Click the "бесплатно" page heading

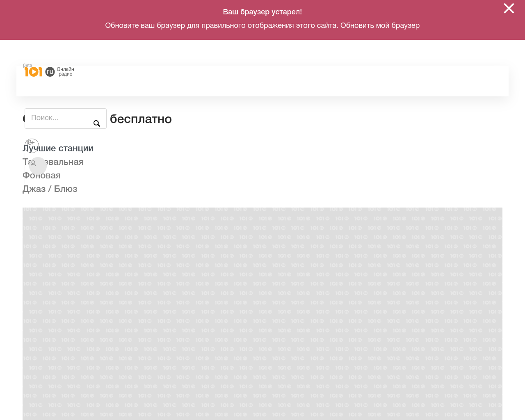coord(141,119)
